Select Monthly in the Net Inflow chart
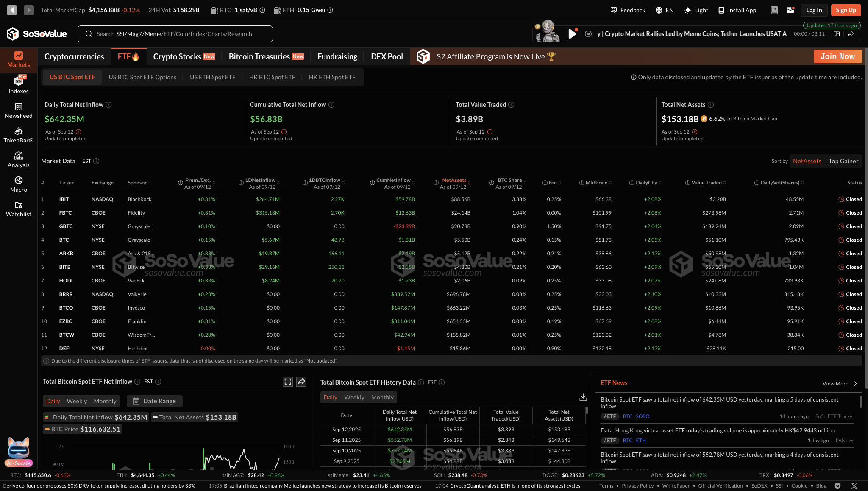The height and width of the screenshot is (491, 868). click(x=105, y=401)
